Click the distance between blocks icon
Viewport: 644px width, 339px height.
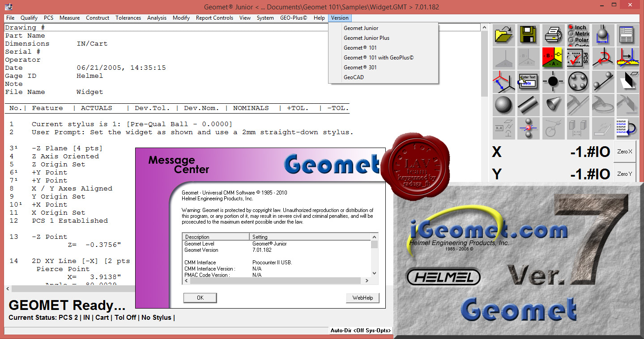[578, 128]
